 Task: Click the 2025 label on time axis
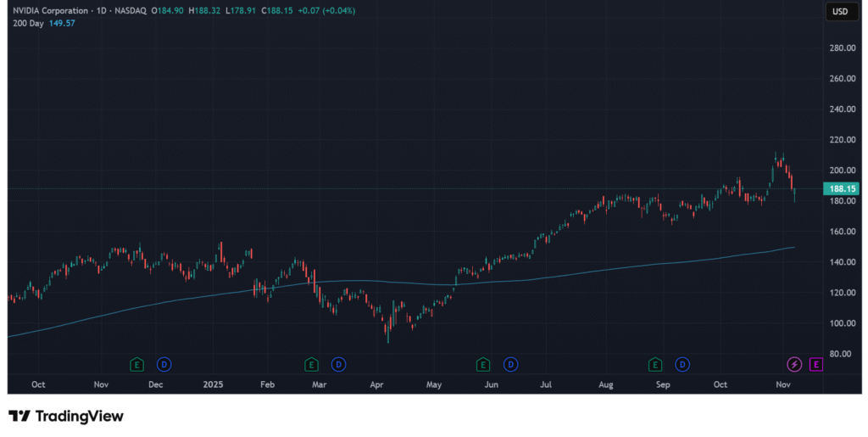point(214,384)
